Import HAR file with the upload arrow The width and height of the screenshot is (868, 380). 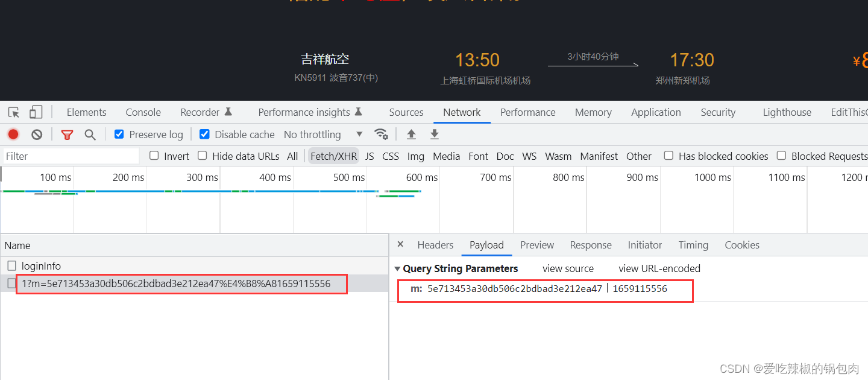coord(411,134)
